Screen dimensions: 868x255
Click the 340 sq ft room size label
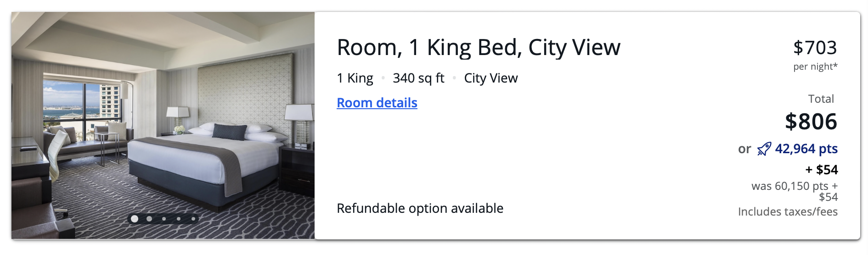(418, 78)
